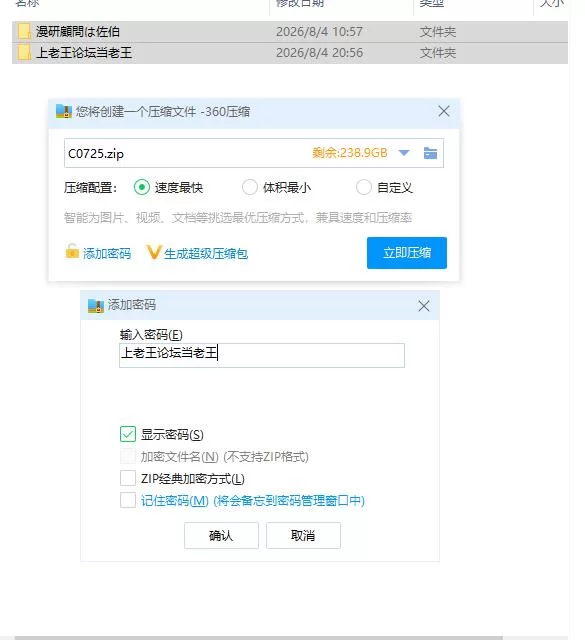Click 剩余:238.9GB free space text
The width and height of the screenshot is (585, 640).
point(350,153)
